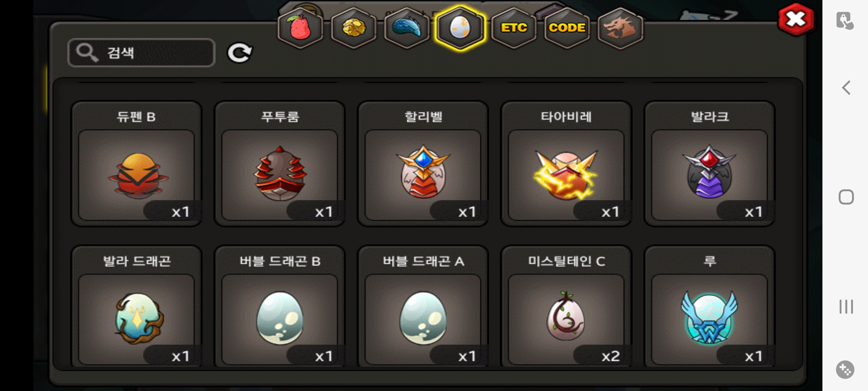
Task: Tap the Android back arrow in the side bar
Action: click(x=846, y=88)
